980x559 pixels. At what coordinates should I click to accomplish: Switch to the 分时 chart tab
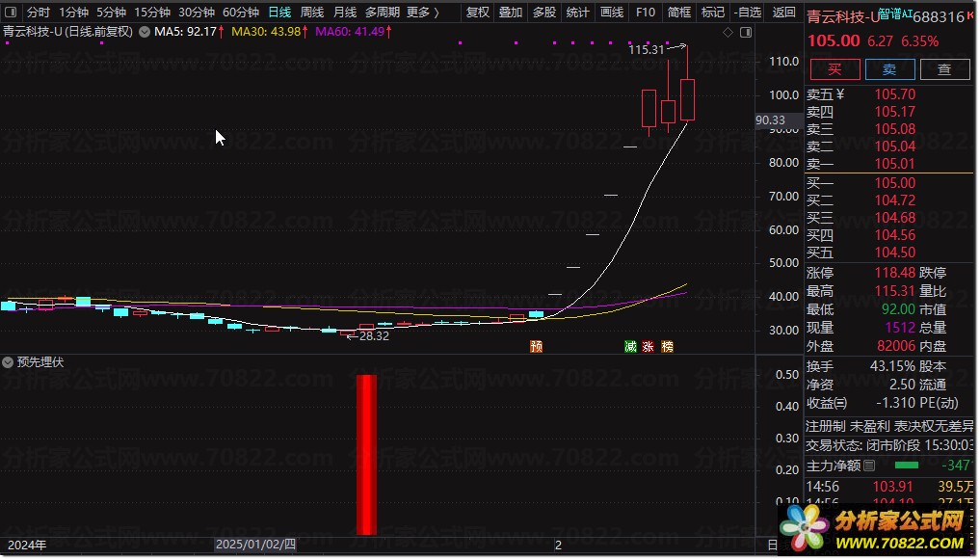tap(39, 12)
